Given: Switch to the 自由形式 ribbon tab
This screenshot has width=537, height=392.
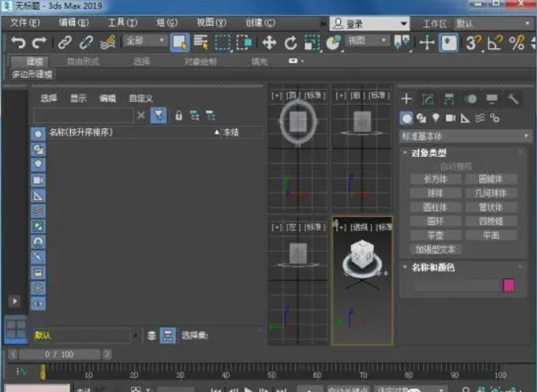Looking at the screenshot, I should 83,62.
